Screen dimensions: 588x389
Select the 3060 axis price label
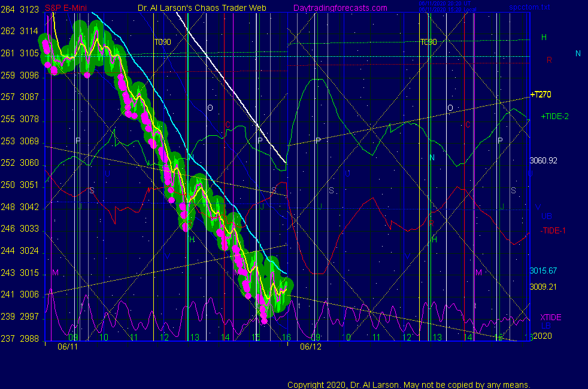coord(29,163)
